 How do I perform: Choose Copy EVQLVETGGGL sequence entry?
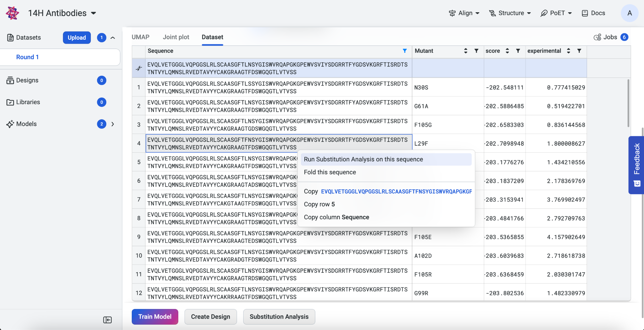tap(386, 191)
